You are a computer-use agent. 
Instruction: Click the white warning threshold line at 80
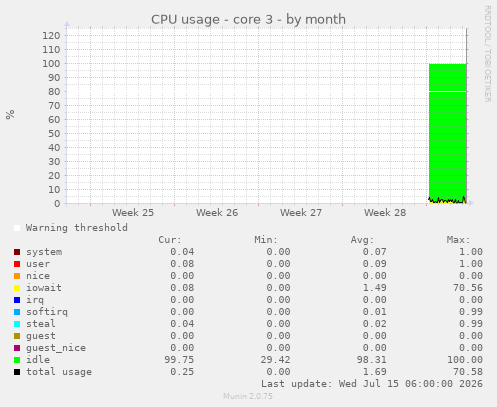[x=447, y=91]
